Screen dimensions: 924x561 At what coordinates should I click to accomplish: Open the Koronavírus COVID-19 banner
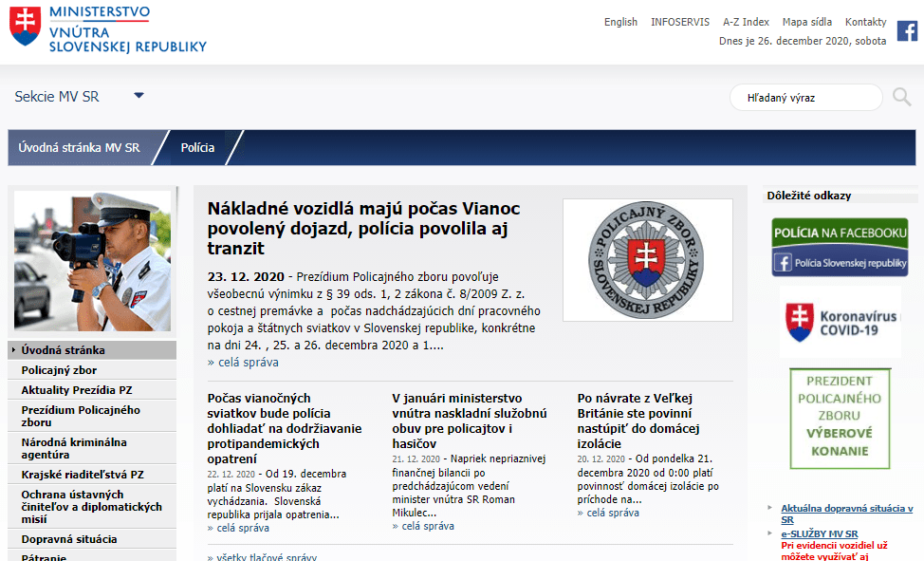click(x=840, y=321)
